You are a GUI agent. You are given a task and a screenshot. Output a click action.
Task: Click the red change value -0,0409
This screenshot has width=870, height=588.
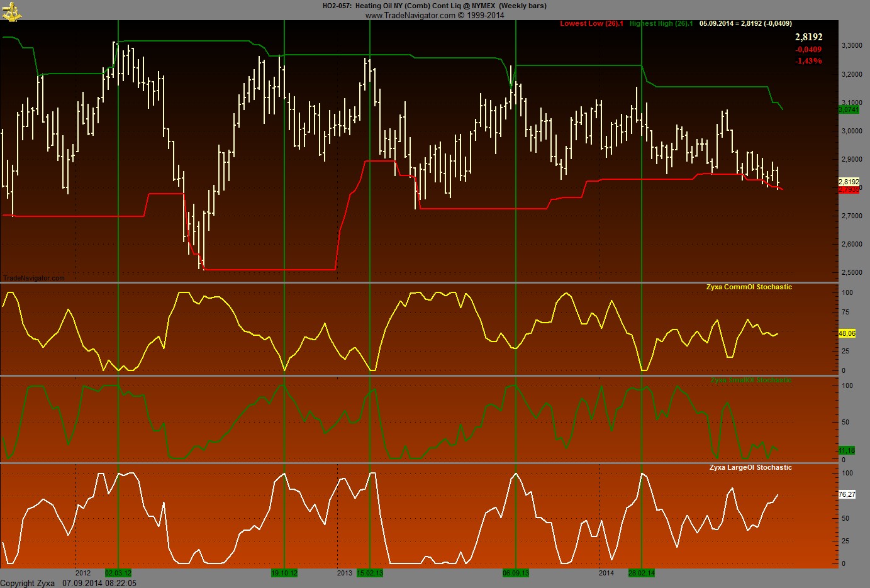pyautogui.click(x=808, y=50)
